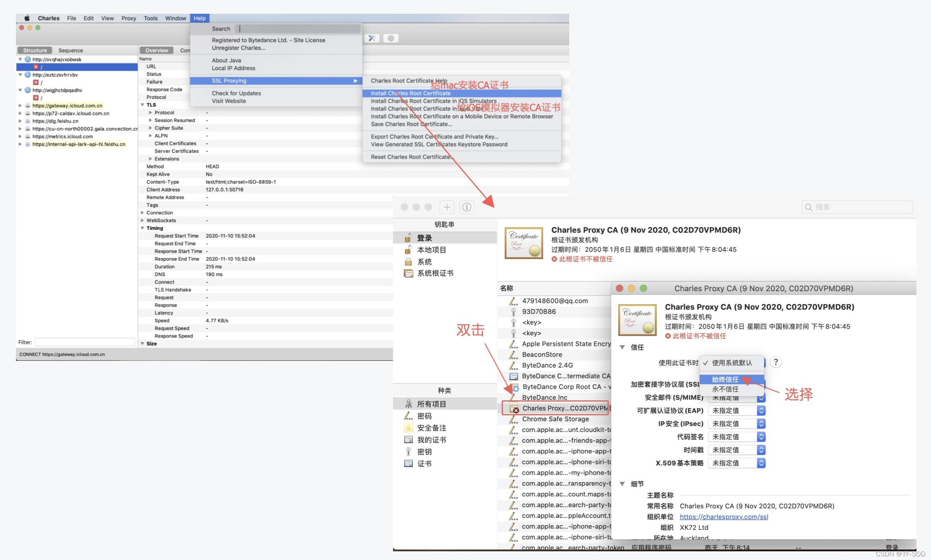Image resolution: width=931 pixels, height=560 pixels.
Task: Open the Proxy menu in the menu bar
Action: tap(128, 18)
